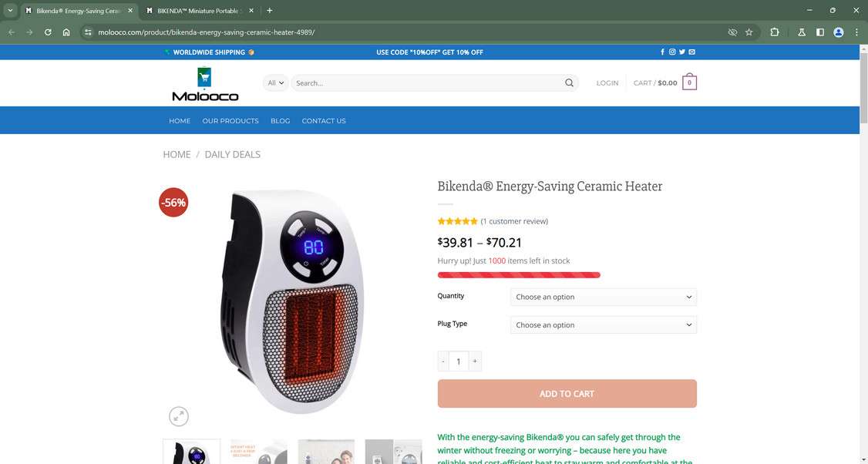The width and height of the screenshot is (868, 464).
Task: Select the second product thumbnail image
Action: [x=258, y=452]
